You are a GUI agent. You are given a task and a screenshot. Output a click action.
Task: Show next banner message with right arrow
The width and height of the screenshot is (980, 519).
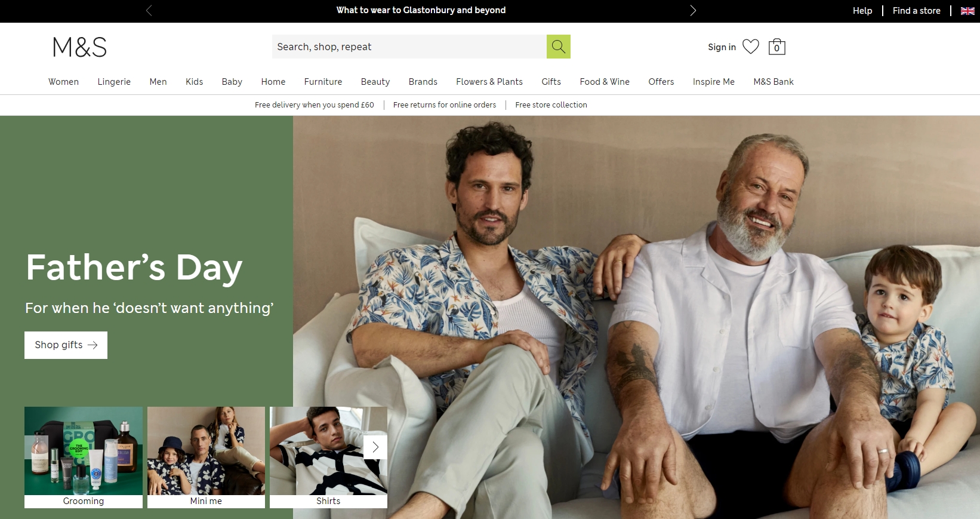[693, 11]
